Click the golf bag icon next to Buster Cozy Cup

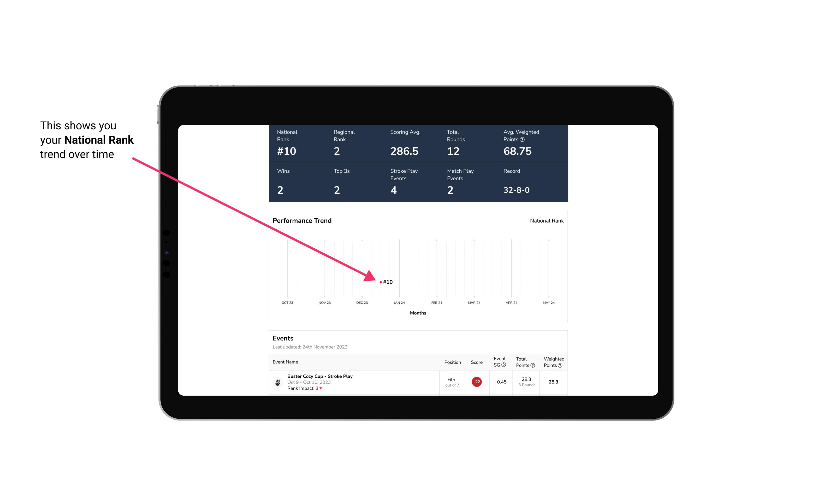tap(277, 381)
